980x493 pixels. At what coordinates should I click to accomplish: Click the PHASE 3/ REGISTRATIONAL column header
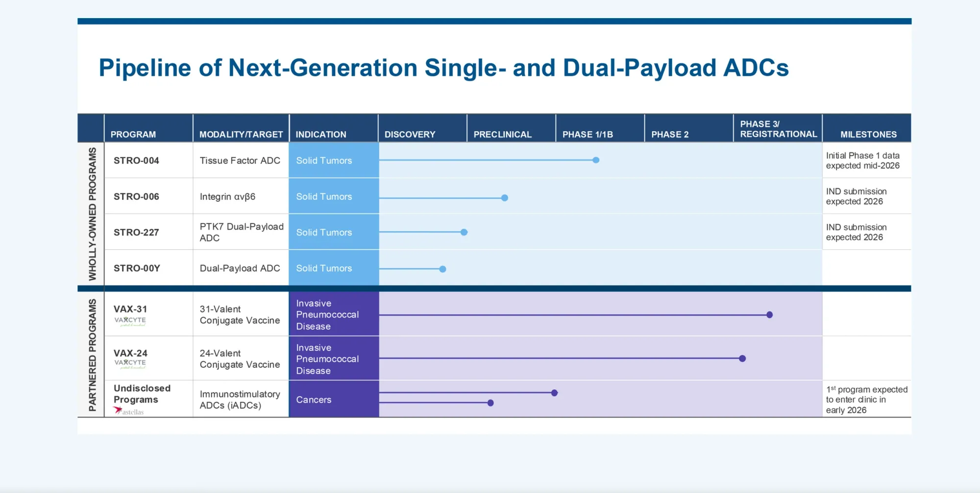[778, 129]
